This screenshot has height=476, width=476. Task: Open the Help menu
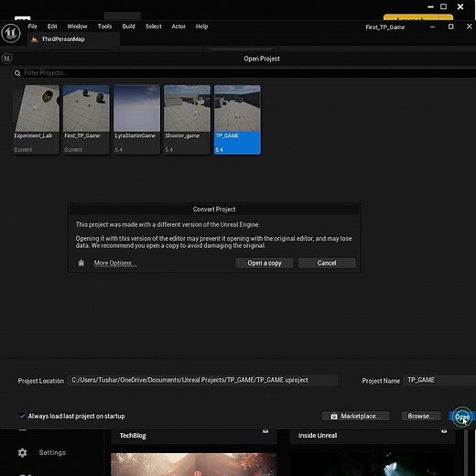(201, 27)
